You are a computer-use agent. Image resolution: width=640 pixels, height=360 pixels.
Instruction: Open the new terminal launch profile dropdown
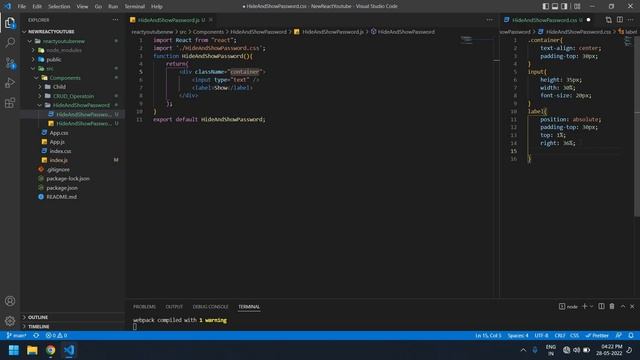591,306
